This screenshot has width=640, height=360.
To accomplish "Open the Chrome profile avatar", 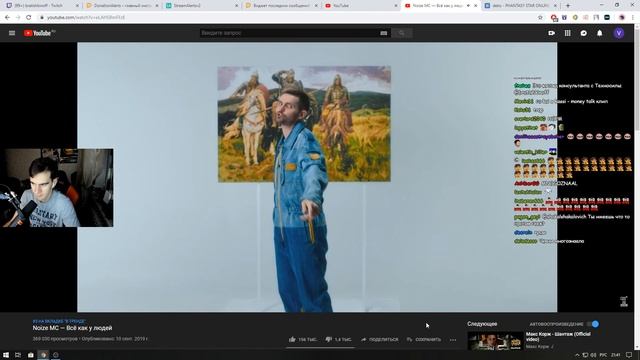I will click(x=622, y=18).
